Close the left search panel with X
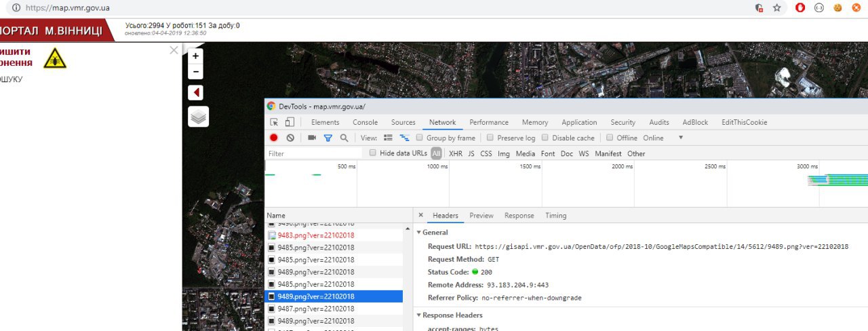Image resolution: width=868 pixels, height=331 pixels. (x=174, y=50)
